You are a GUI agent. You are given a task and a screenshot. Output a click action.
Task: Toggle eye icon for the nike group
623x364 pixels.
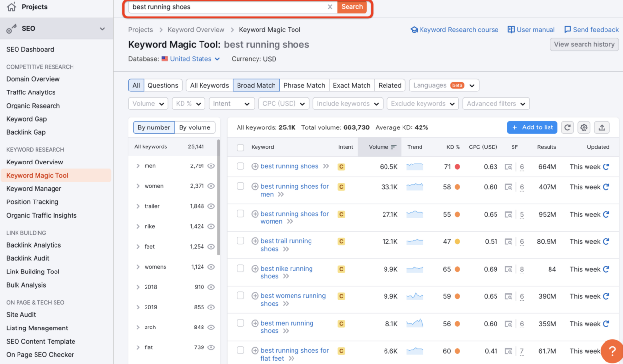pos(211,227)
